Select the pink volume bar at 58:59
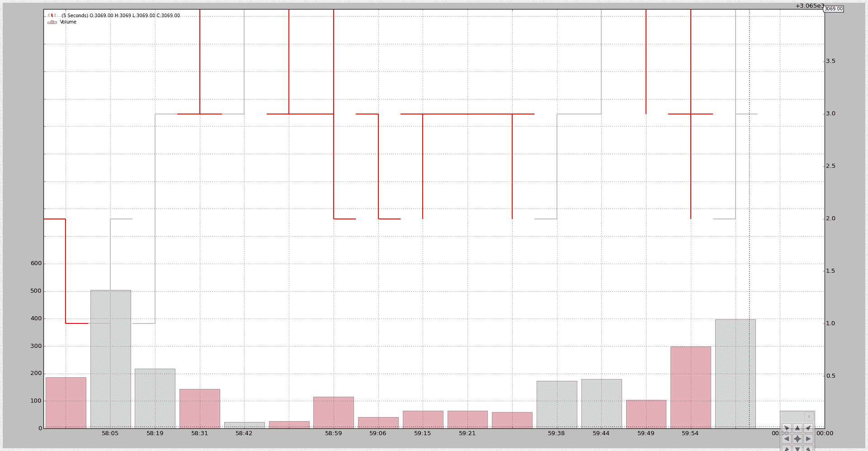 (334, 413)
